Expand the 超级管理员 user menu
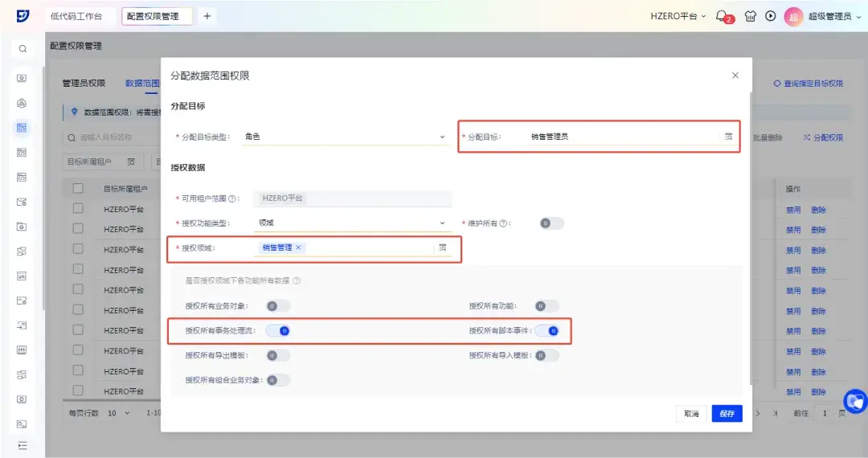868x458 pixels. [x=834, y=17]
